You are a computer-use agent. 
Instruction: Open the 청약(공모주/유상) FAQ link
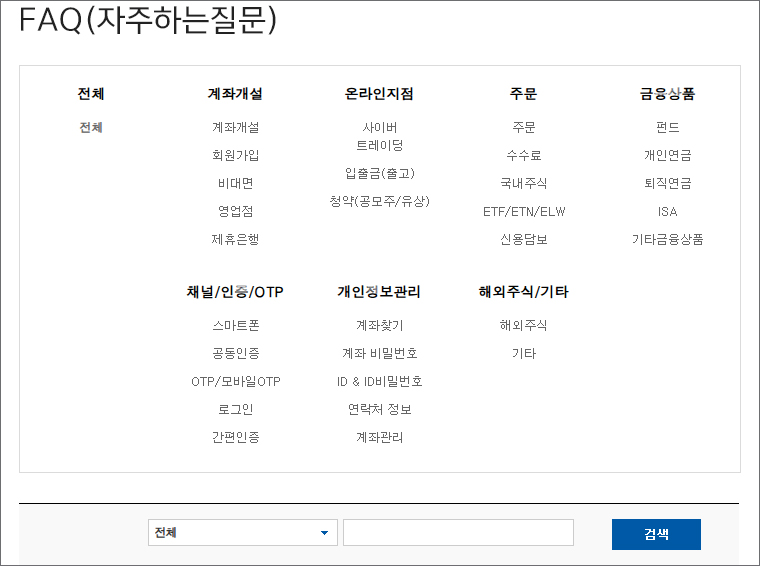(379, 201)
